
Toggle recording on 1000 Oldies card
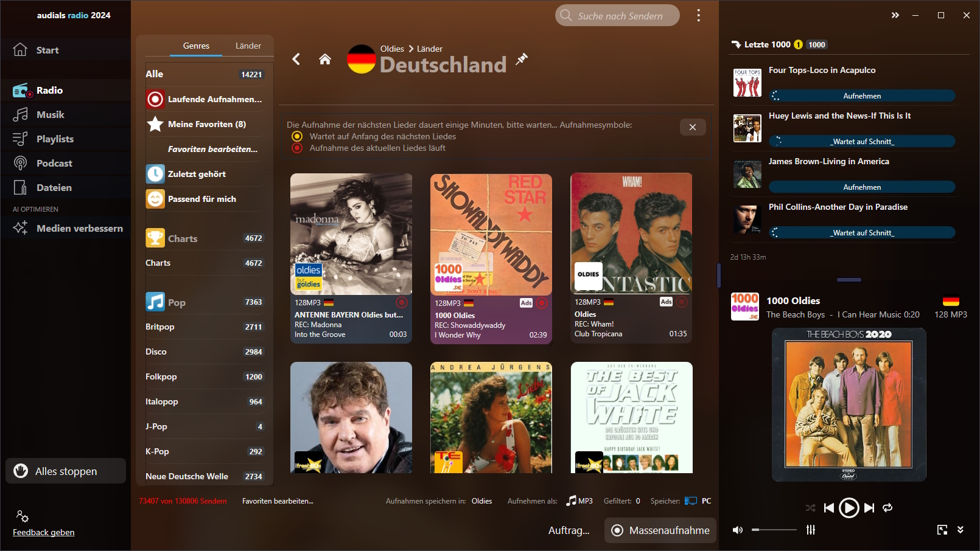pos(542,303)
